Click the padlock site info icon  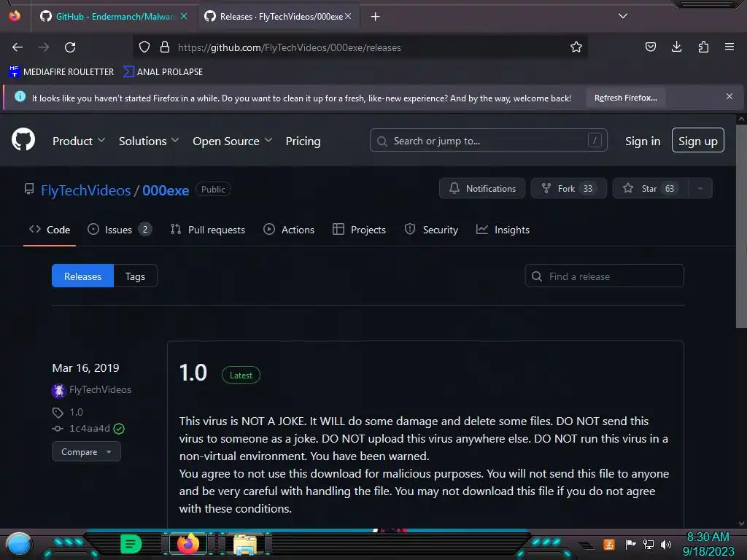[165, 47]
